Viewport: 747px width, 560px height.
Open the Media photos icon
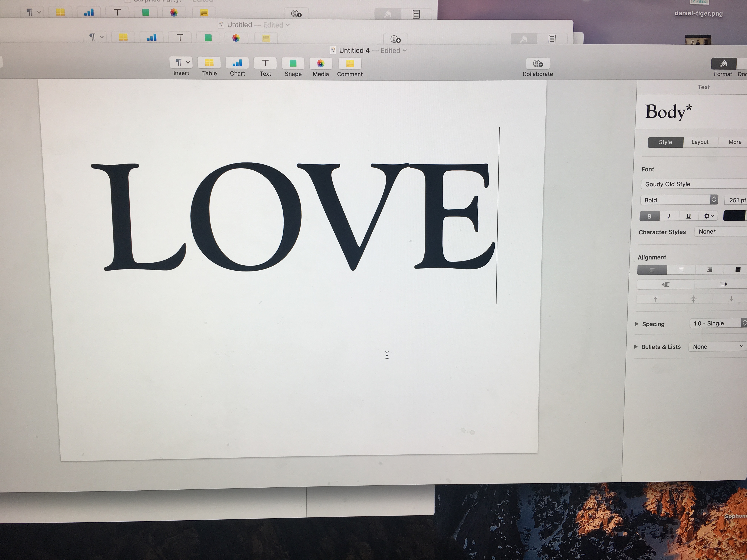[x=320, y=64]
